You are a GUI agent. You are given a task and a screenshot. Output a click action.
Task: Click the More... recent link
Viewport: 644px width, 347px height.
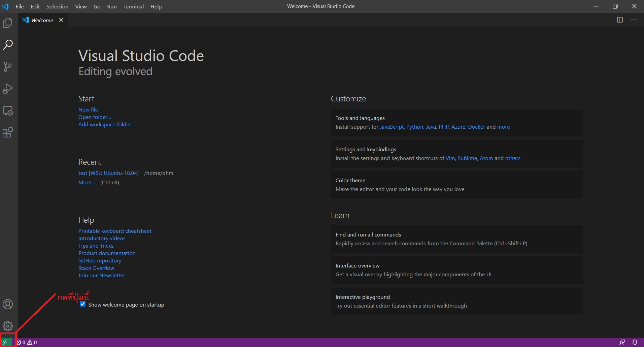[87, 183]
